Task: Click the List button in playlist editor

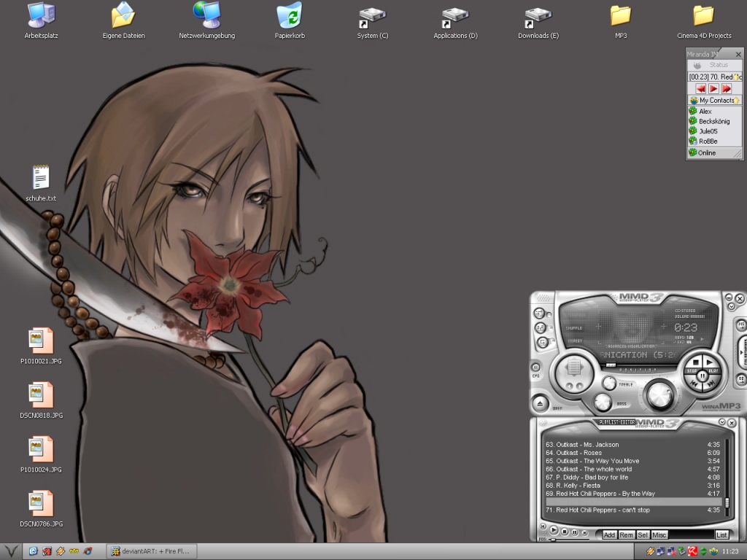Action: (x=721, y=534)
